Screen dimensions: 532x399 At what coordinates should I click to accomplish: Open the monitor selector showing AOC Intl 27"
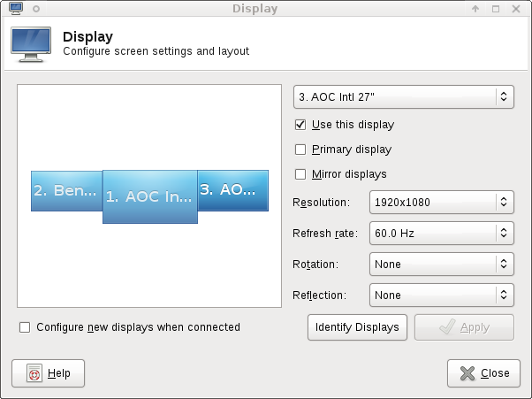[x=403, y=96]
